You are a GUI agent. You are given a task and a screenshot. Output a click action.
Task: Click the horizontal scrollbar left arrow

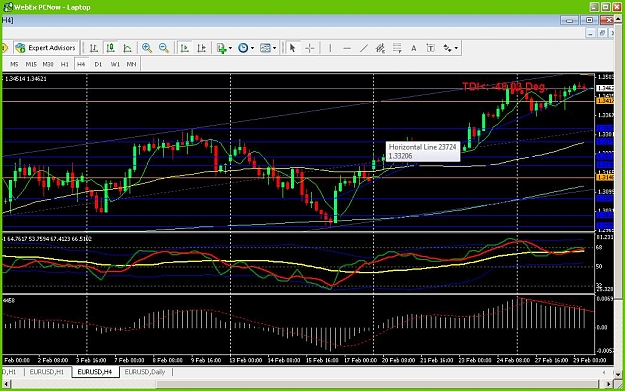tap(6, 384)
